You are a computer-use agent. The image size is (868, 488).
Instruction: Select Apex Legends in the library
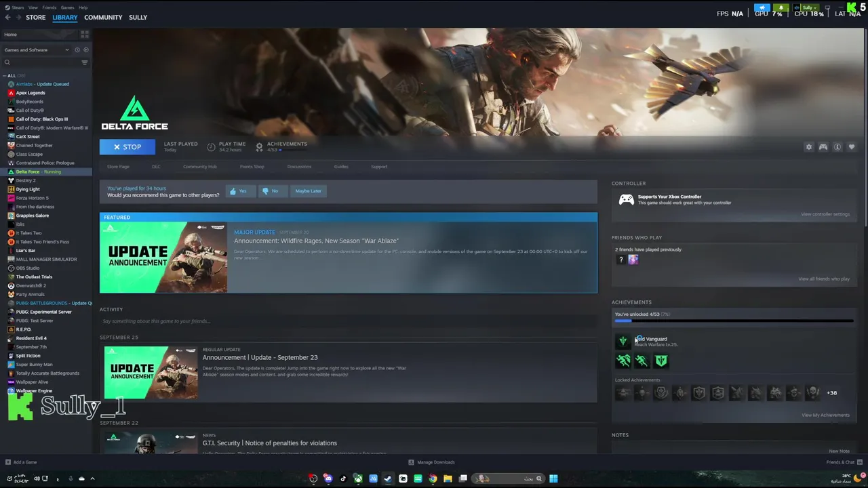click(31, 93)
